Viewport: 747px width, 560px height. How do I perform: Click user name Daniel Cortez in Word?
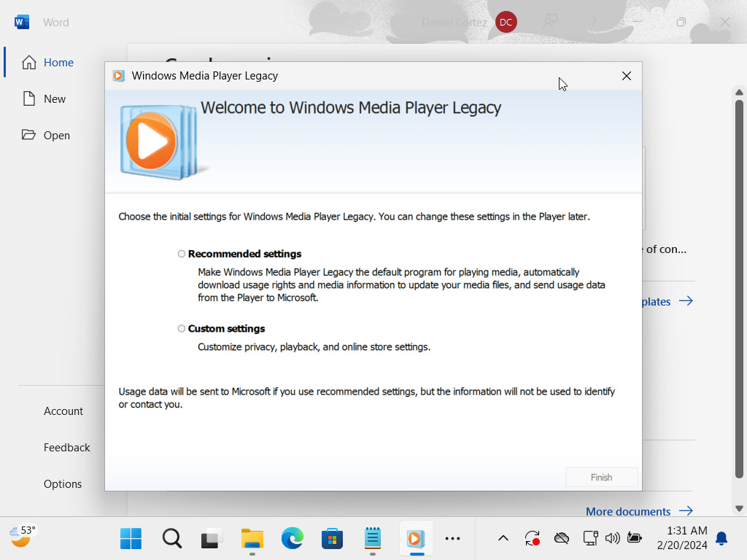(x=454, y=23)
